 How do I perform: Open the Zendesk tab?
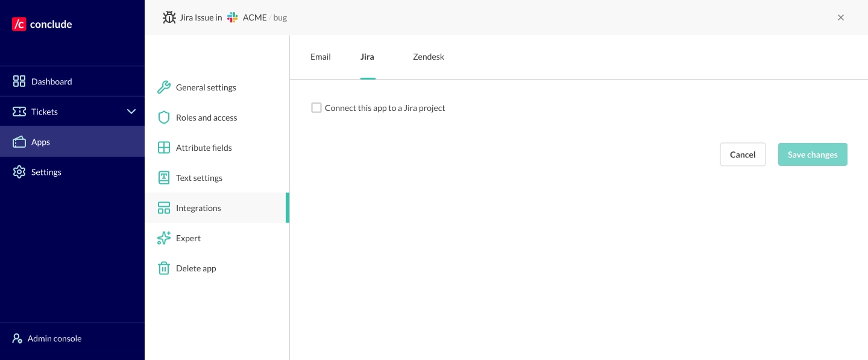coord(428,57)
